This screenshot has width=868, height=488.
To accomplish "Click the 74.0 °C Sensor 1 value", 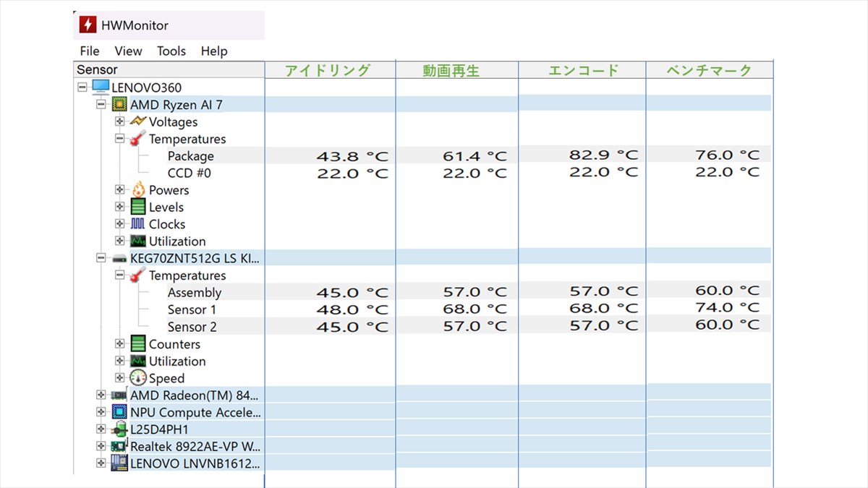I will click(x=727, y=307).
